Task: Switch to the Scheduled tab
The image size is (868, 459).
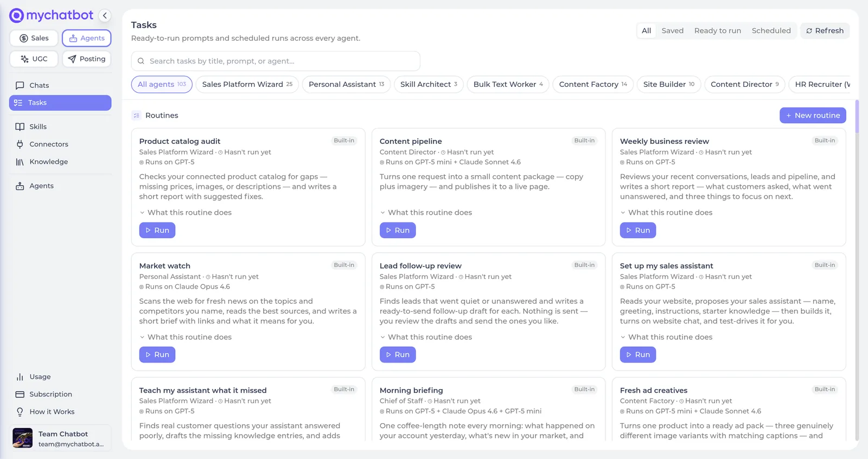Action: coord(771,31)
